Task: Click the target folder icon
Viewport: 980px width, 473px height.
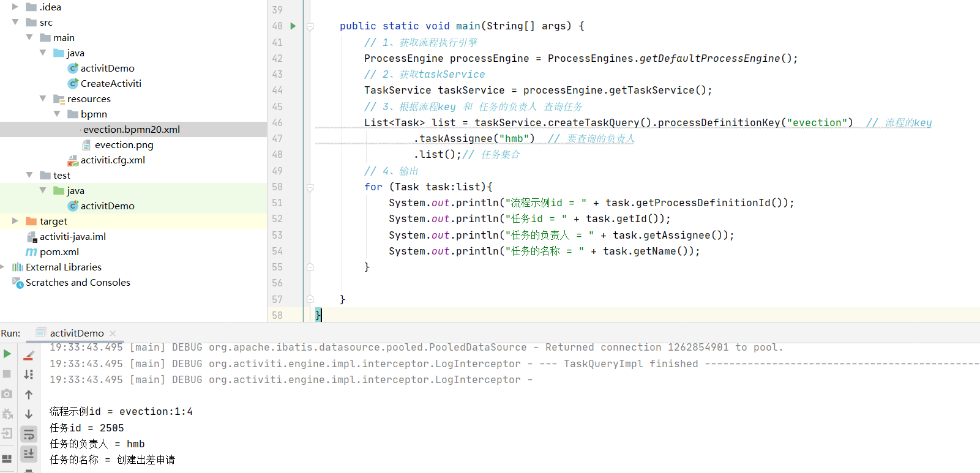Action: click(31, 221)
